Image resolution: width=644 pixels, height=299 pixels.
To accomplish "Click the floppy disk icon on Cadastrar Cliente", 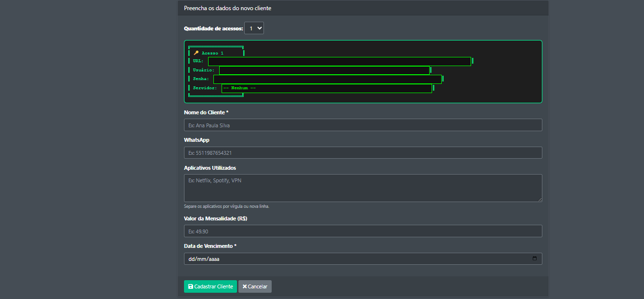I will (191, 286).
